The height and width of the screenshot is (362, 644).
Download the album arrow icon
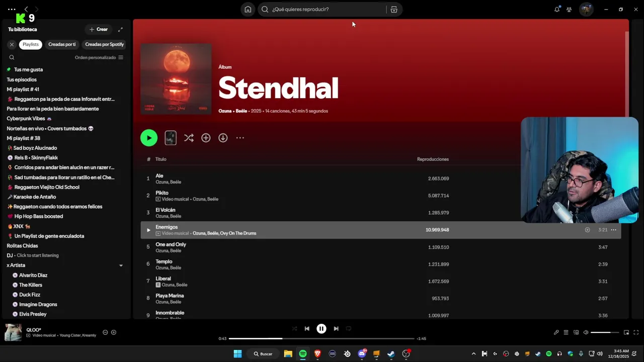click(223, 138)
